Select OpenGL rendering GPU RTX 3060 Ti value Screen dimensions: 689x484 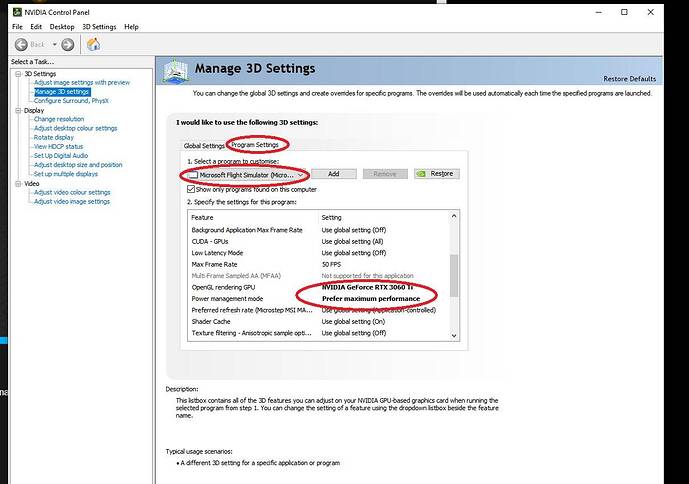(x=367, y=287)
